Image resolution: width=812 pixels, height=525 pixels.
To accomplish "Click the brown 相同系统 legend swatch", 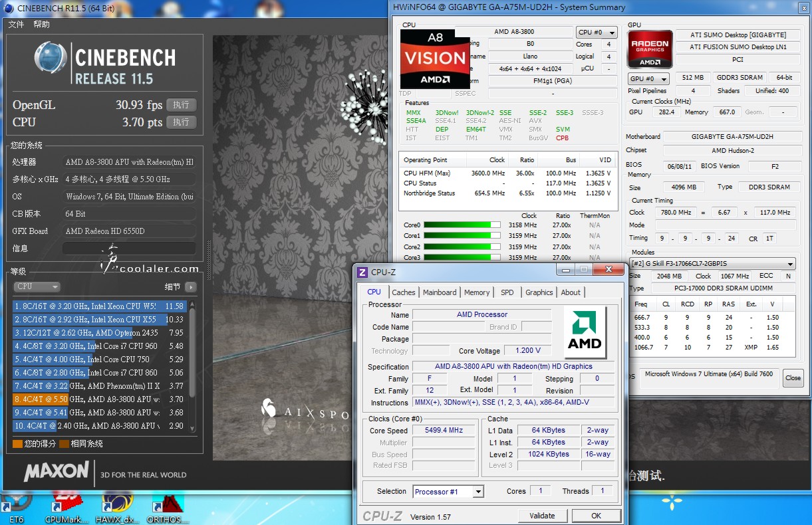I will click(x=64, y=444).
